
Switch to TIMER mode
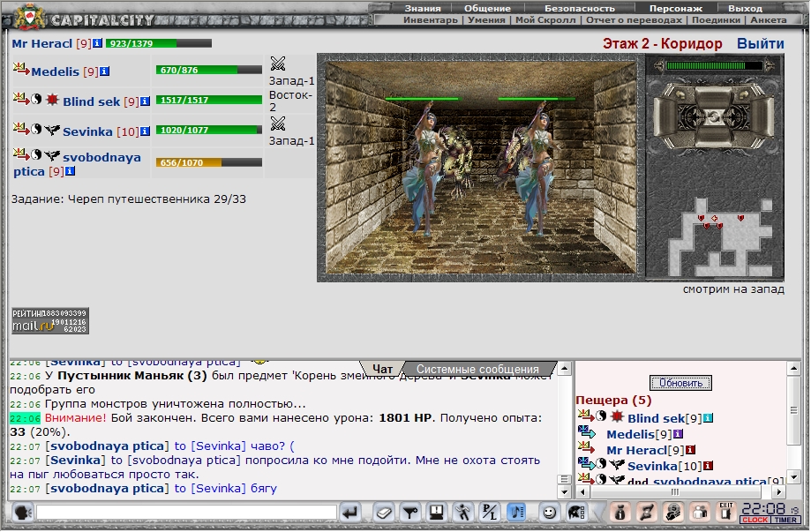785,520
